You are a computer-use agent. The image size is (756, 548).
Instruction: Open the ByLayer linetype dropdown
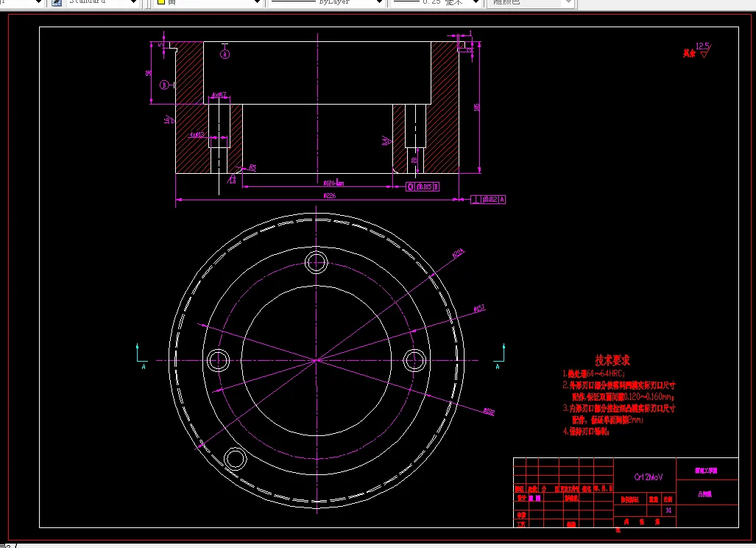[379, 2]
